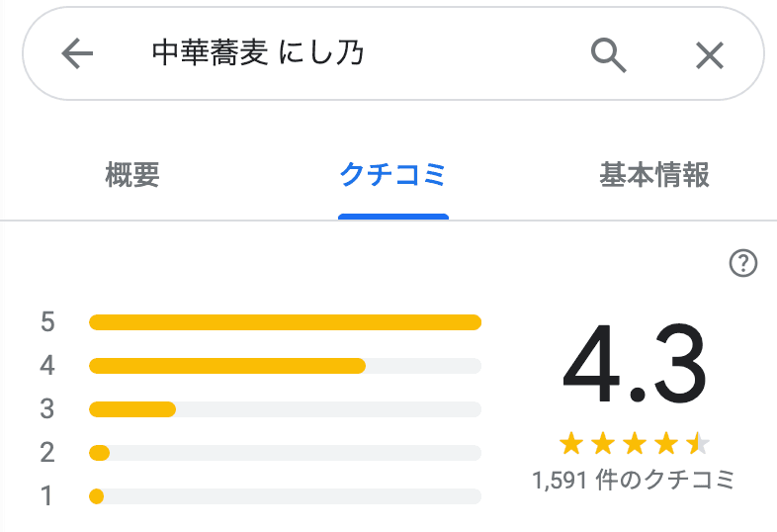Filter reviews by the 5-star bar
Viewport: 777px width, 532px height.
click(285, 321)
